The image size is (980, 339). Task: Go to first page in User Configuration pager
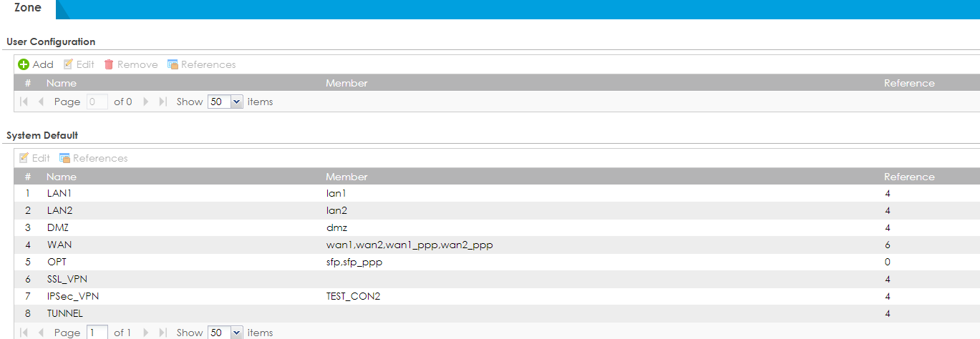[x=24, y=102]
